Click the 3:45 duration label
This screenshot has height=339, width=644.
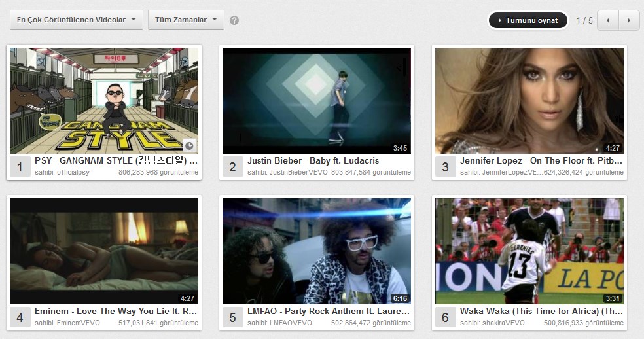tap(401, 148)
